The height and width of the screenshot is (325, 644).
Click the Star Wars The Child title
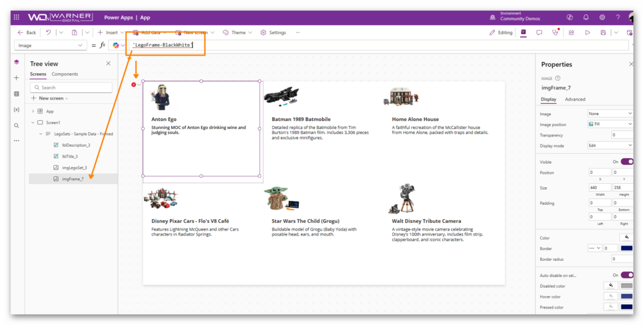click(x=305, y=221)
